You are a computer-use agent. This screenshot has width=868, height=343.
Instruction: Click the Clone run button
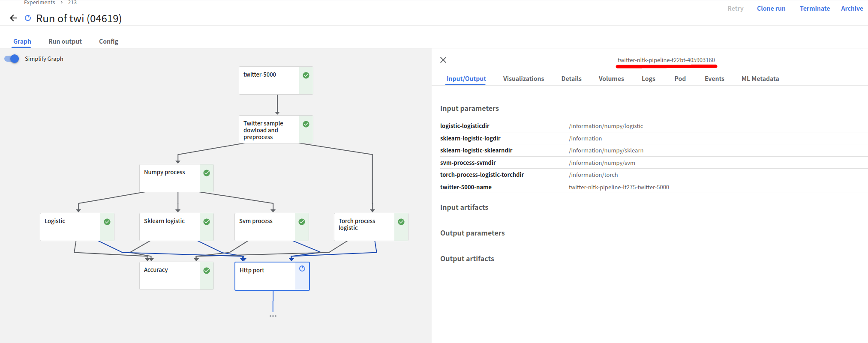click(771, 9)
